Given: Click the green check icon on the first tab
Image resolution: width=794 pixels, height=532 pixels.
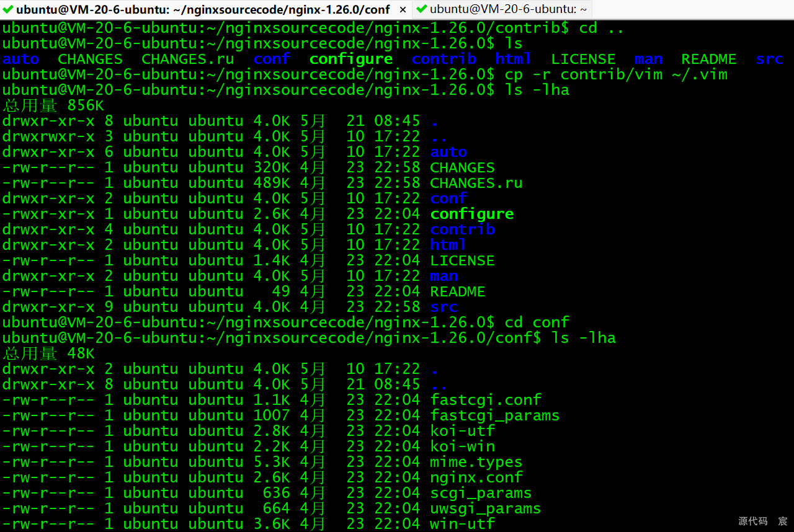Looking at the screenshot, I should click(x=8, y=9).
